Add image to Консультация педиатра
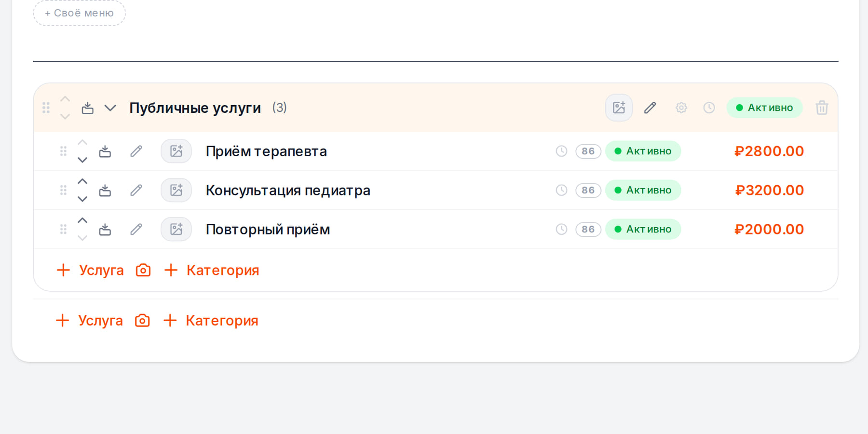 (x=176, y=190)
